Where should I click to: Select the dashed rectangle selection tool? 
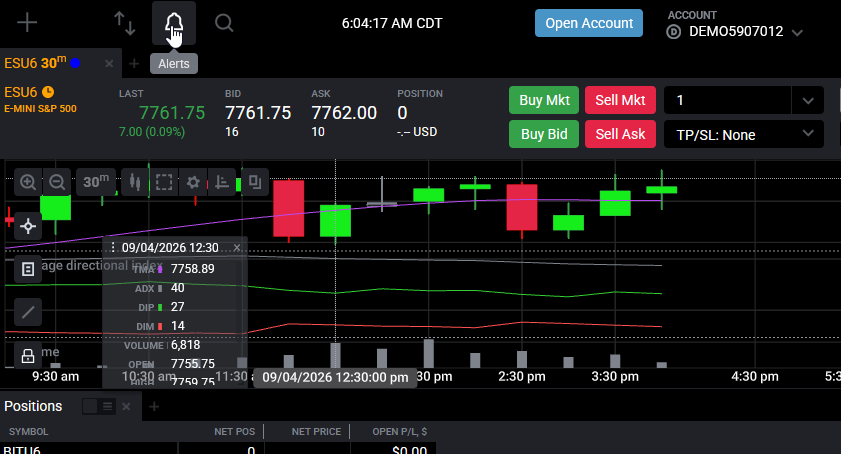tap(164, 182)
